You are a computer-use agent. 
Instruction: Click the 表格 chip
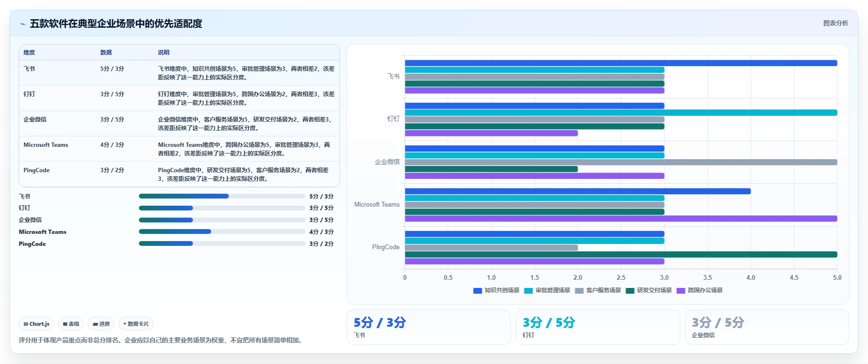(71, 324)
